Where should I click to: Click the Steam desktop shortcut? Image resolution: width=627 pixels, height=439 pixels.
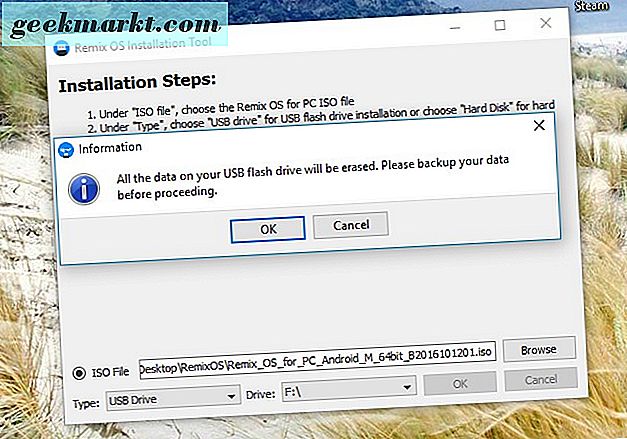[593, 6]
